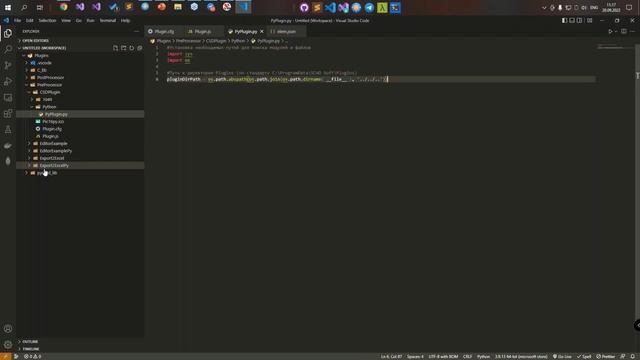This screenshot has height=360, width=640.
Task: Expand the Timeline section
Action: point(80,349)
